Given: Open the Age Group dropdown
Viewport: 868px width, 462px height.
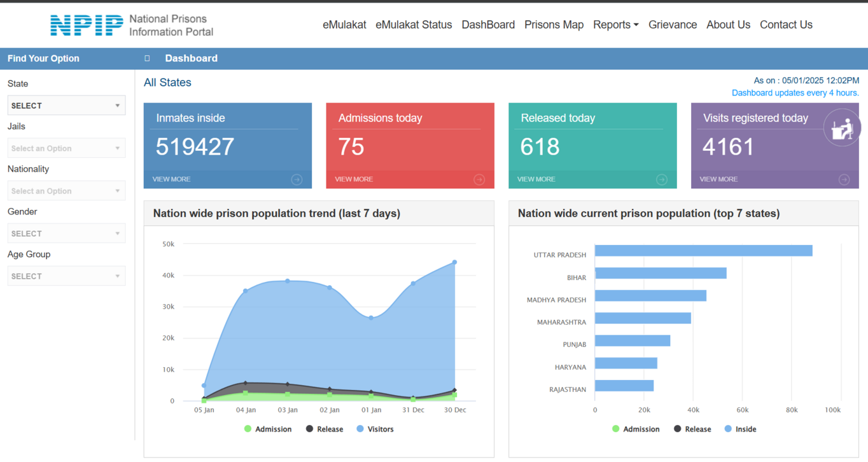Looking at the screenshot, I should point(66,276).
